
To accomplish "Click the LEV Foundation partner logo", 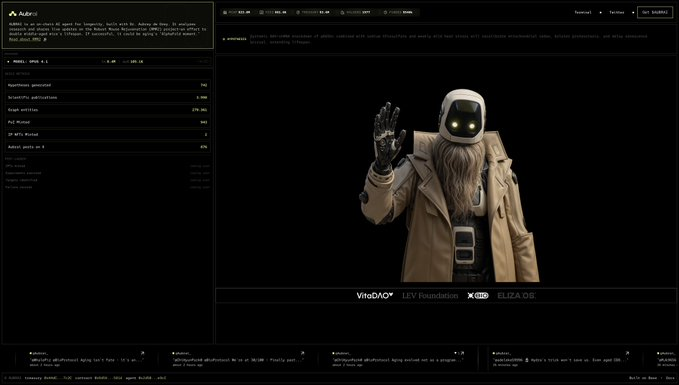I will pos(430,295).
